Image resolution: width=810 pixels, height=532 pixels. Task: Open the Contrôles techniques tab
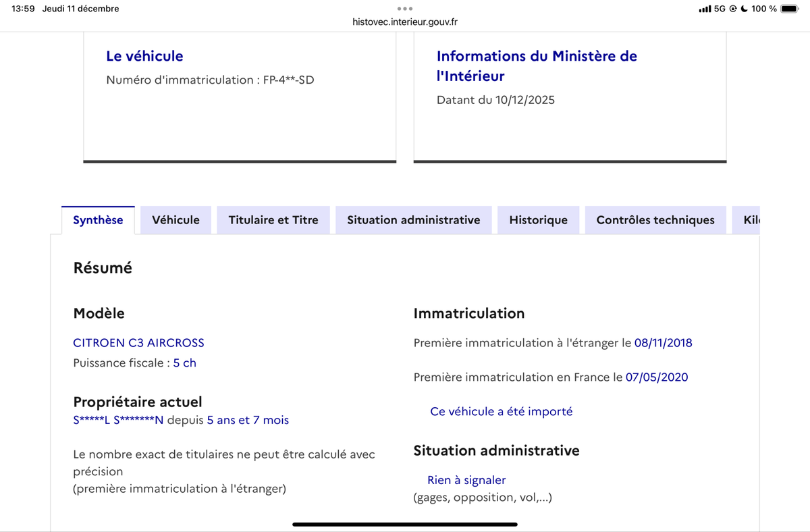tap(655, 220)
